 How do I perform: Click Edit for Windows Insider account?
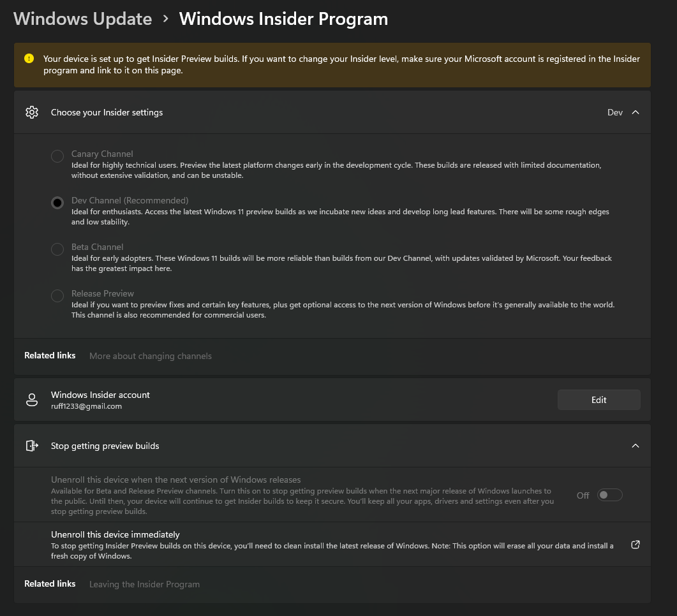click(599, 400)
